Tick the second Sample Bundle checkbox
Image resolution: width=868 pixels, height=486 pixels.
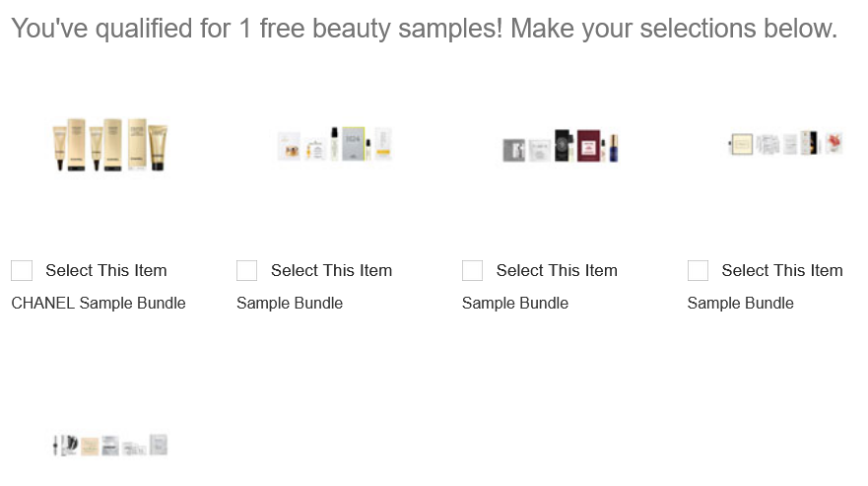(x=247, y=270)
